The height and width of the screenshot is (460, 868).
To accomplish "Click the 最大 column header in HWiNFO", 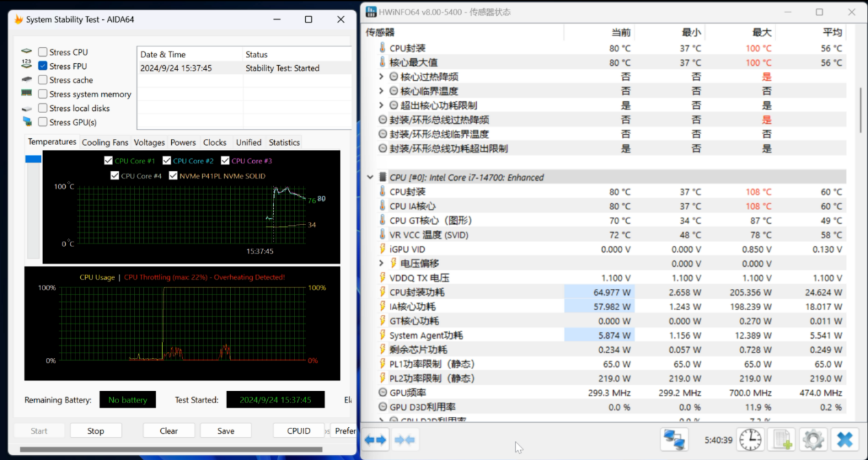I will point(761,32).
